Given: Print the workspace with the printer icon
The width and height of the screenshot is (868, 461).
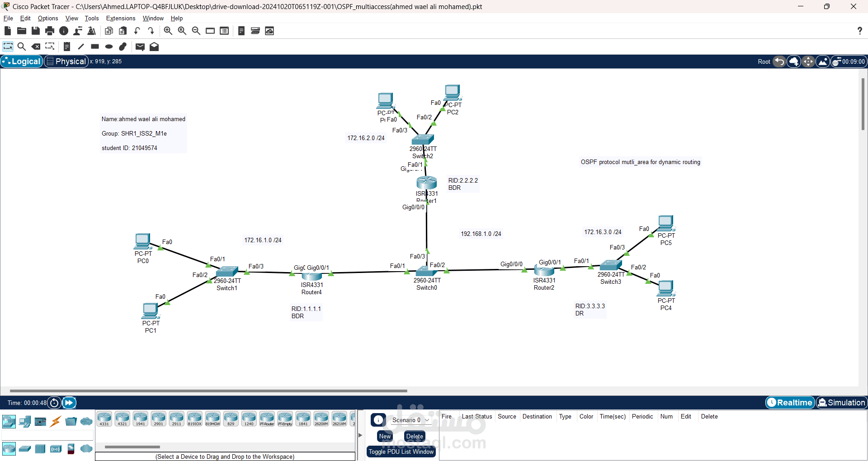Looking at the screenshot, I should click(x=50, y=31).
